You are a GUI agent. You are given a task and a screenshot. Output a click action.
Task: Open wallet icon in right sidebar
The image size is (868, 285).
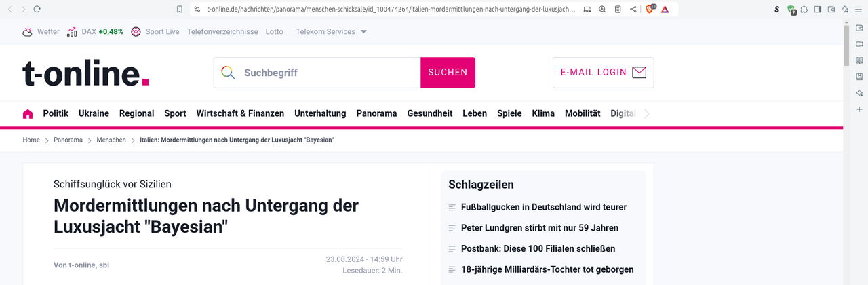[859, 28]
